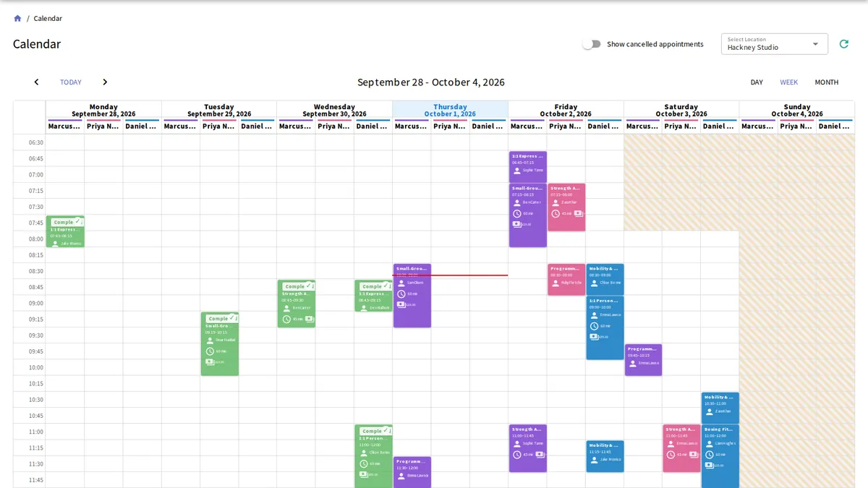Go to the Home breadcrumb icon

click(x=17, y=18)
